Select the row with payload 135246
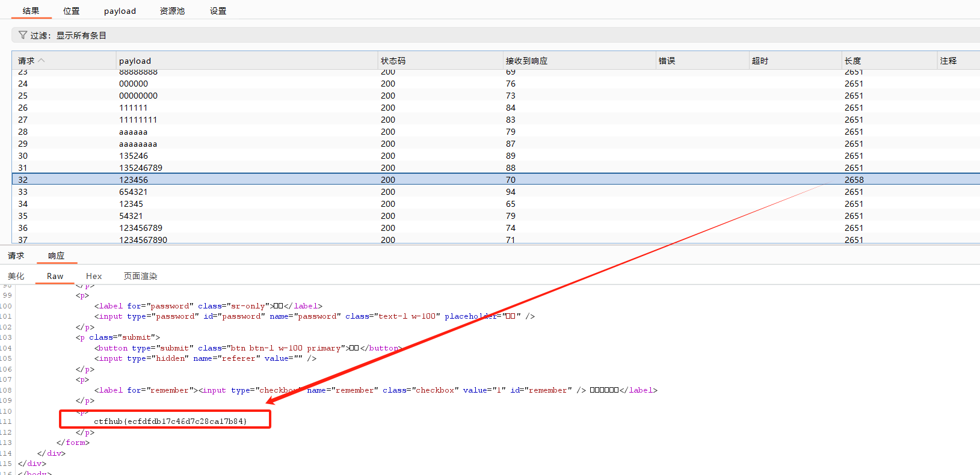This screenshot has width=980, height=475. (x=496, y=156)
